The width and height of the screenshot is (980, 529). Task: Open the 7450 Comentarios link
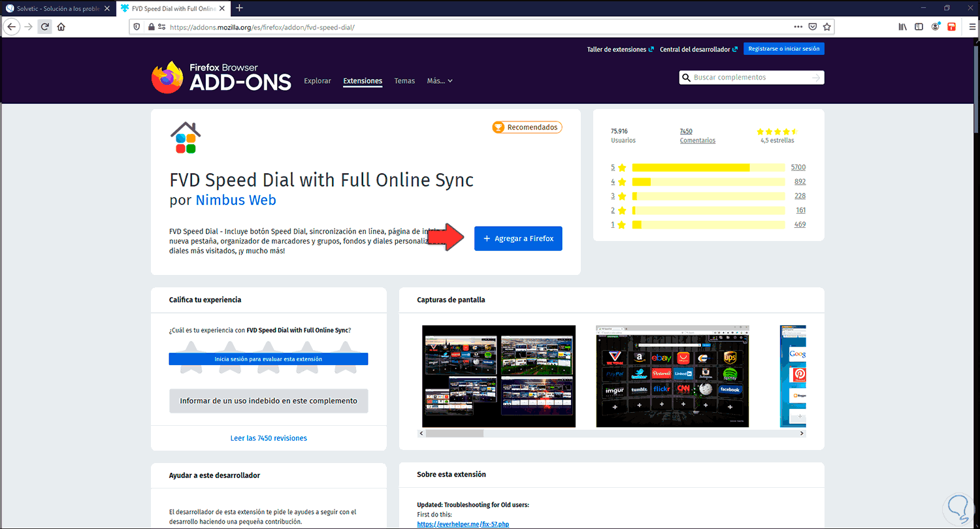click(x=698, y=136)
